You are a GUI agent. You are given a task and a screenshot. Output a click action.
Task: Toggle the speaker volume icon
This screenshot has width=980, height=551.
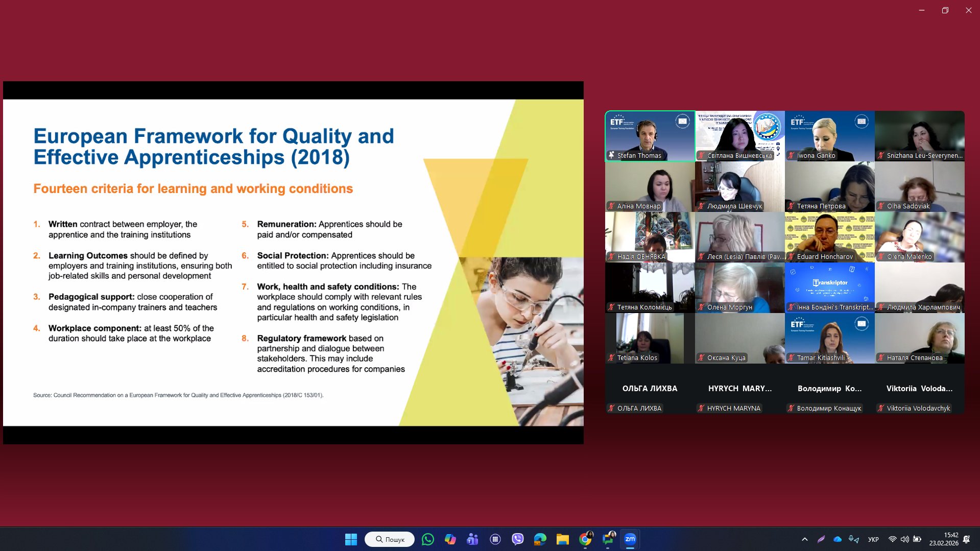pyautogui.click(x=904, y=539)
